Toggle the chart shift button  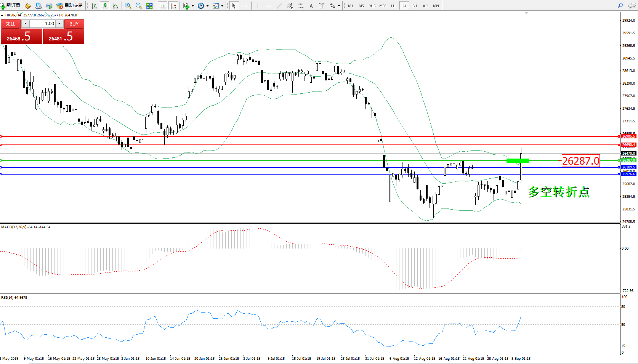tap(174, 6)
